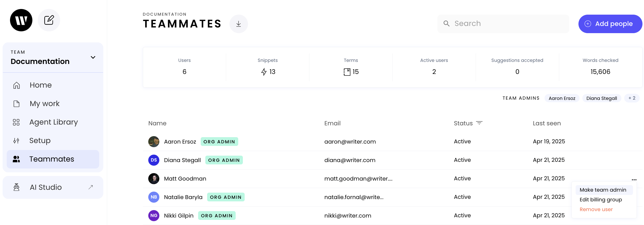Select Remove user from context menu
This screenshot has width=644, height=225.
[596, 209]
